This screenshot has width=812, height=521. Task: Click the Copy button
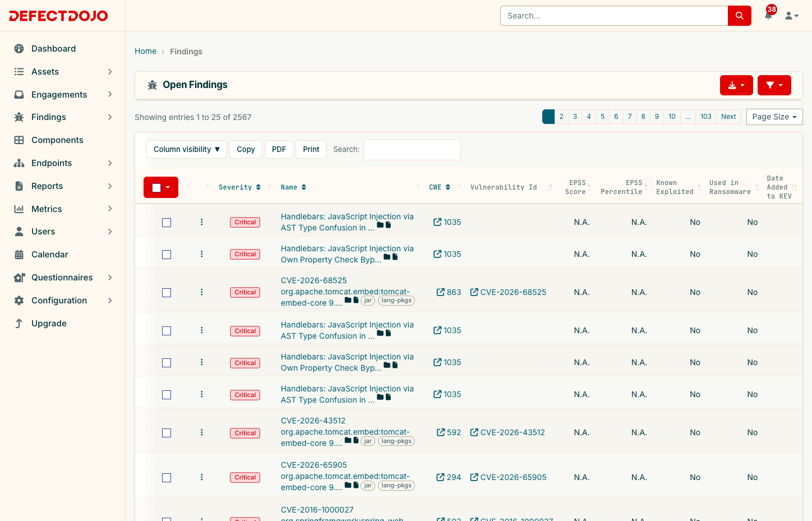(246, 149)
